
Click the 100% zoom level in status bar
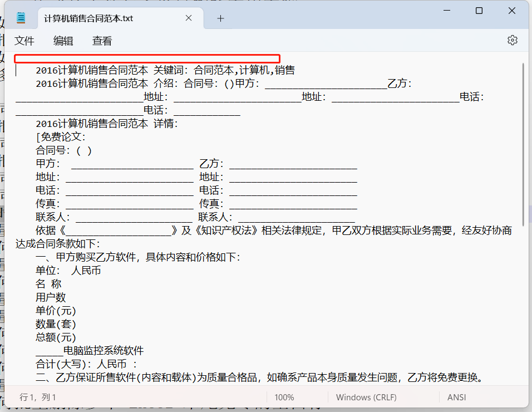pos(284,398)
